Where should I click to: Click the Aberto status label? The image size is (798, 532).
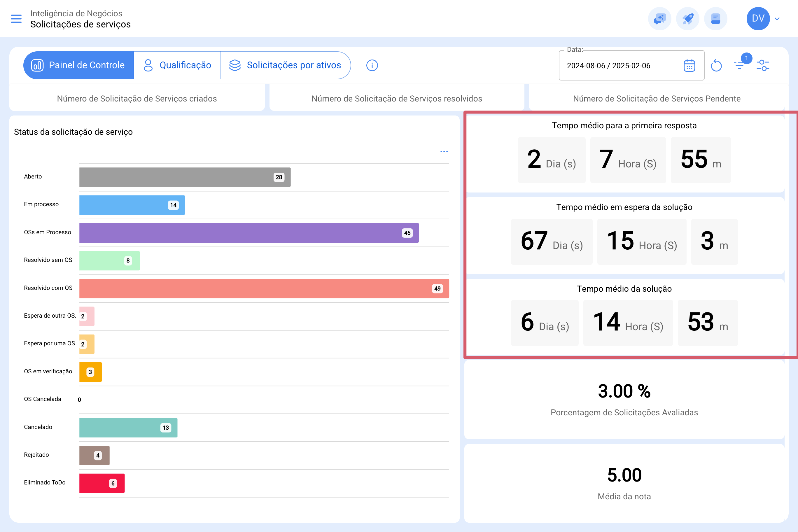click(33, 176)
